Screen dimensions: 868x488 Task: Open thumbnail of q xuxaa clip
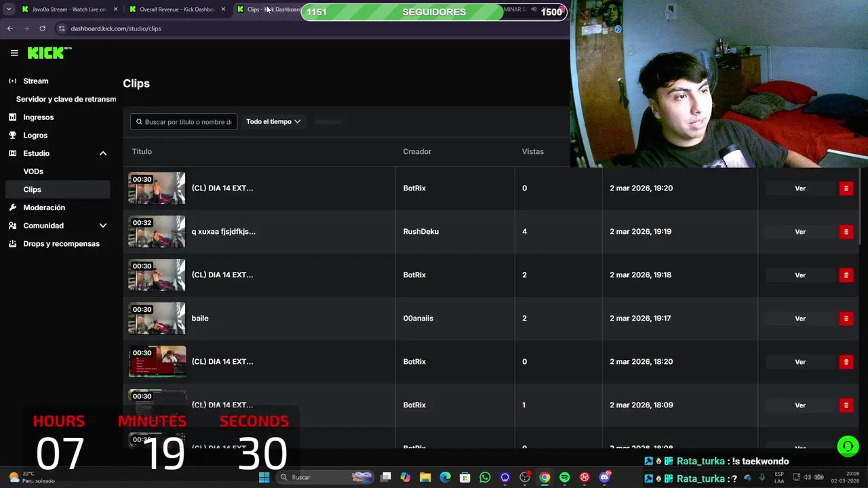[157, 232]
